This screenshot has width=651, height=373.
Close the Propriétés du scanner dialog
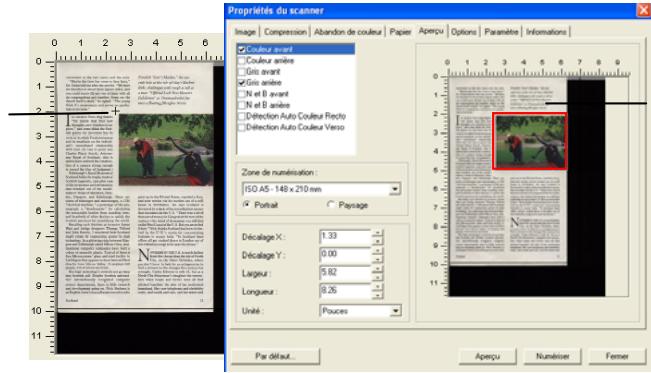pyautogui.click(x=643, y=10)
